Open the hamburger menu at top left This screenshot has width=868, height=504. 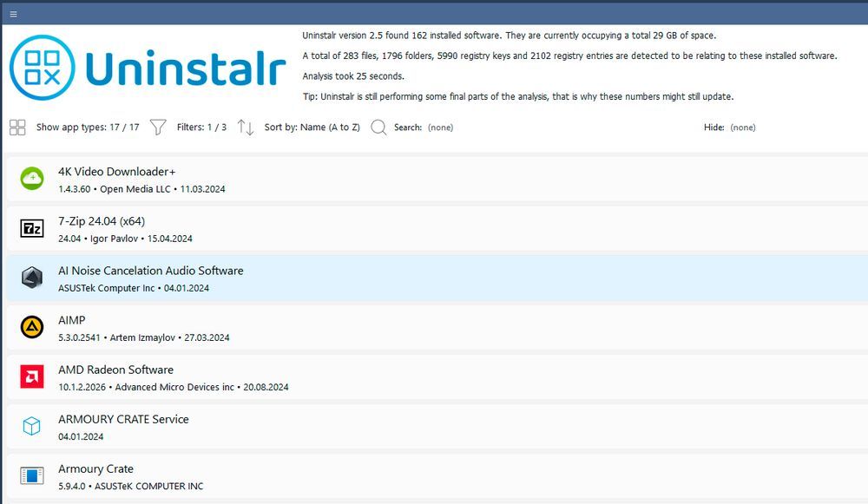coord(13,13)
